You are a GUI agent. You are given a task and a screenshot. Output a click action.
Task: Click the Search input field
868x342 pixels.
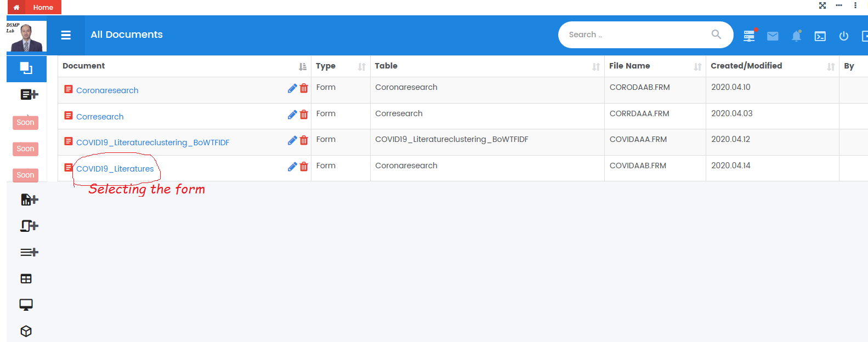(636, 35)
